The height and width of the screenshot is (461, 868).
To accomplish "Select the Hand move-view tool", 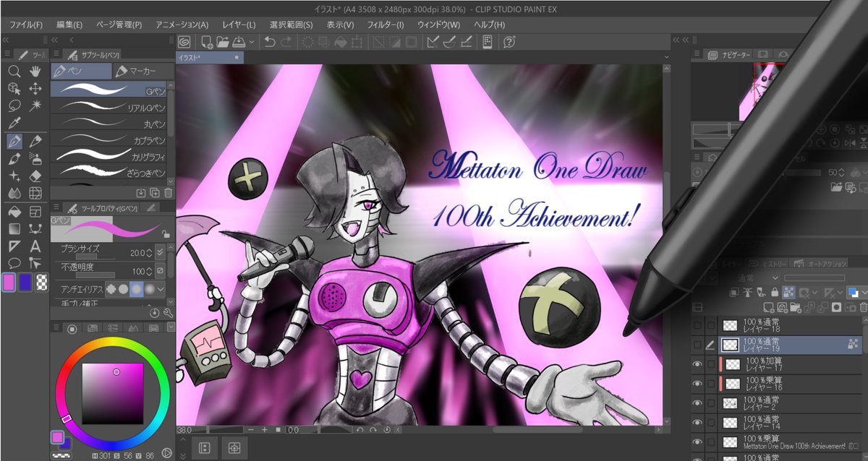I will click(35, 71).
